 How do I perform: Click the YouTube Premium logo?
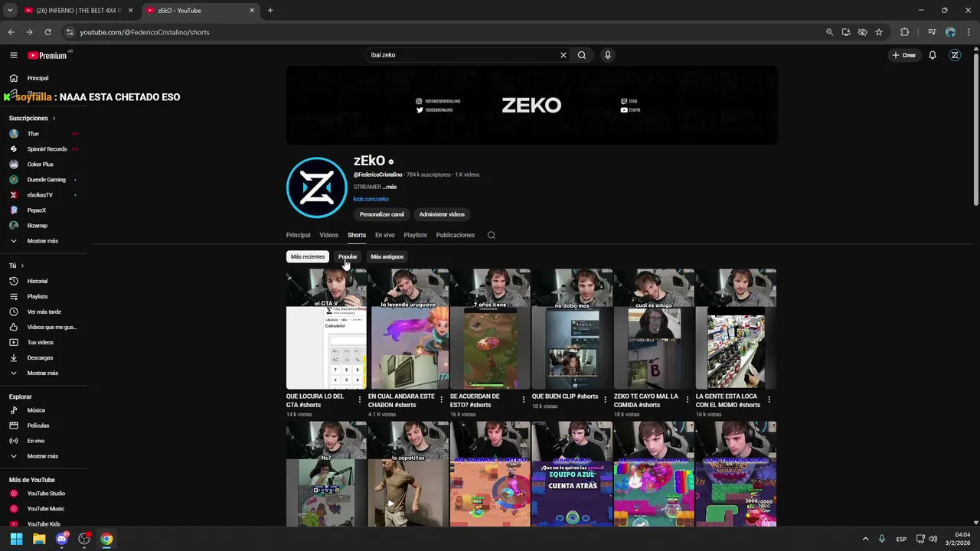[x=47, y=55]
